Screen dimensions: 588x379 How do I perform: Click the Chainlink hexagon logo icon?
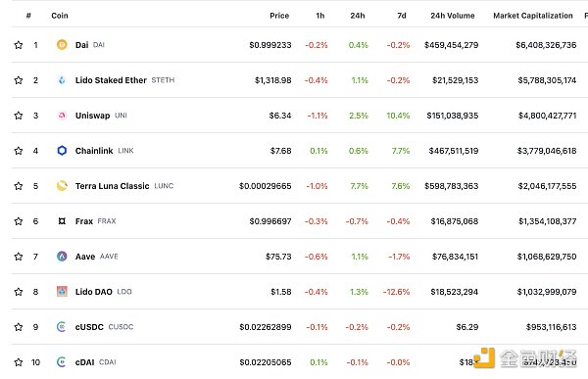click(x=62, y=151)
